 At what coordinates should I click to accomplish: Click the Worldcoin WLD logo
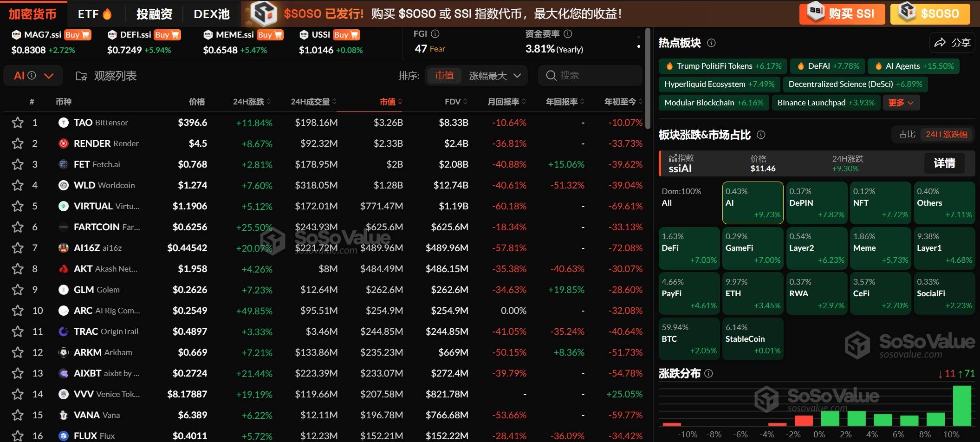64,185
